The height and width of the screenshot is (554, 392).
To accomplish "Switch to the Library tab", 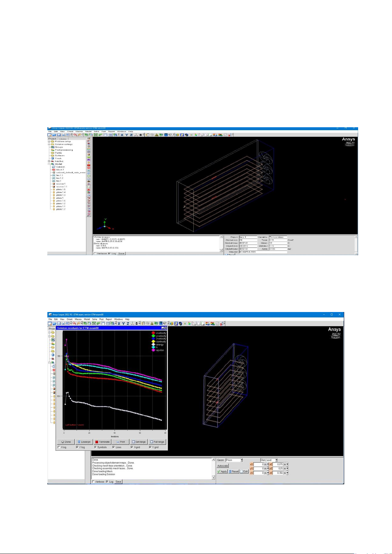I will [62, 139].
